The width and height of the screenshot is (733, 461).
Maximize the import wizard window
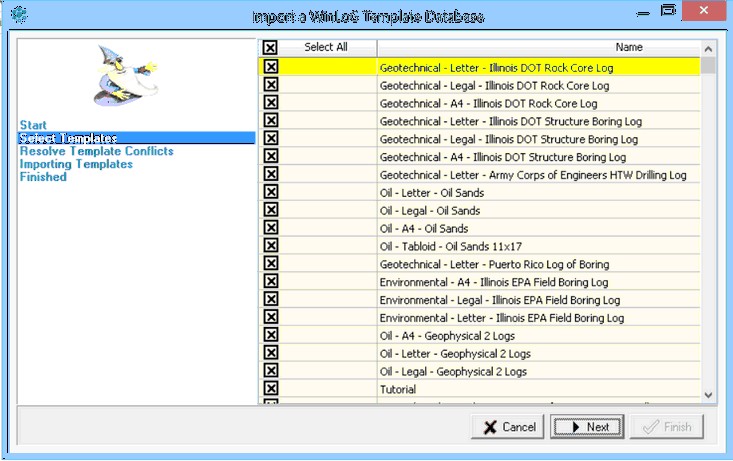click(x=668, y=10)
